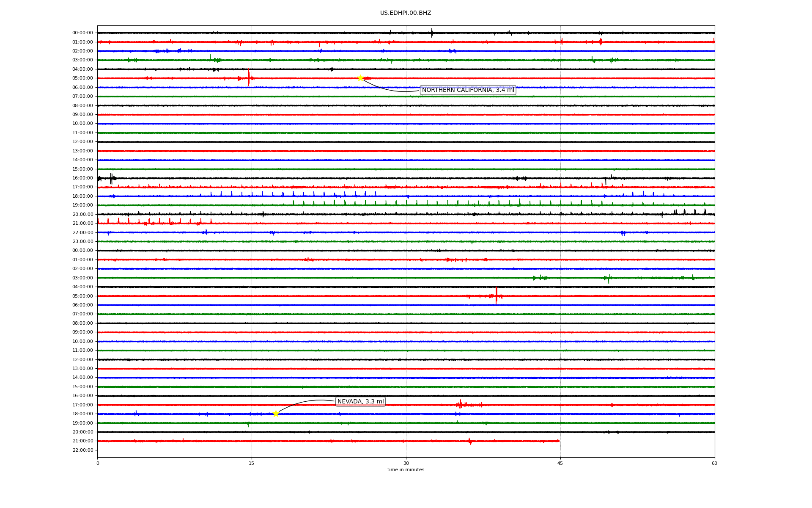
Task: Click the large red spike on upper 05:00:00 trace
Action: pos(249,77)
